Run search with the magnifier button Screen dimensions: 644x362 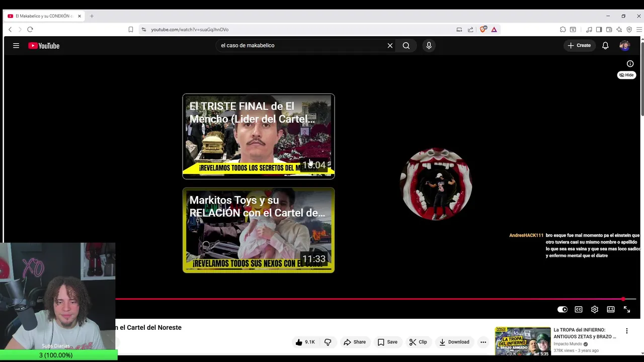pyautogui.click(x=406, y=45)
